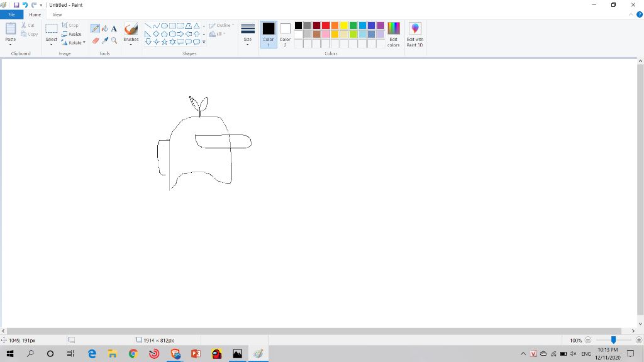Choose the Rectangle shape

coord(172,26)
